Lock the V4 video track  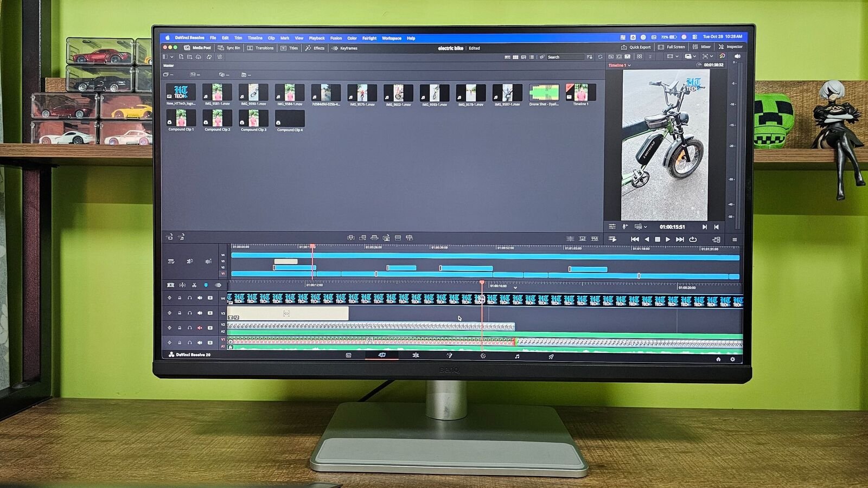click(x=180, y=298)
